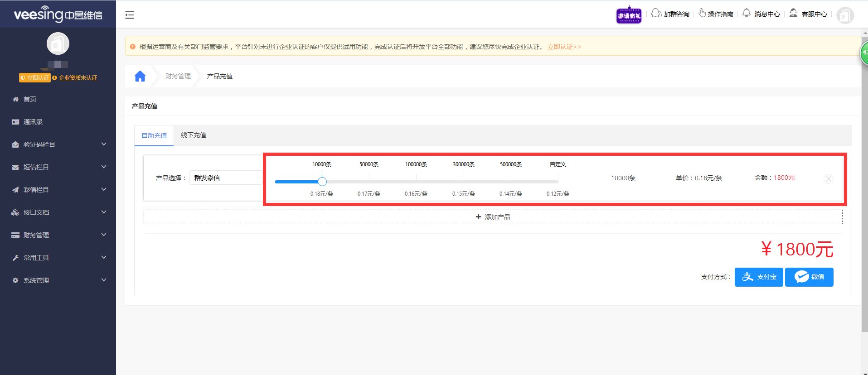Set slider to 100000条 mark
868x375 pixels.
(x=416, y=182)
